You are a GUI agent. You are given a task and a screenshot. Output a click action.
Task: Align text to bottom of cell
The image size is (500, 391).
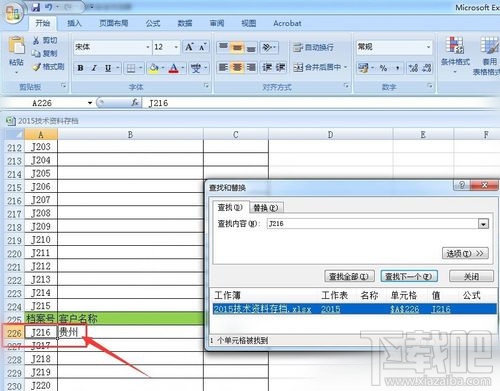point(251,47)
